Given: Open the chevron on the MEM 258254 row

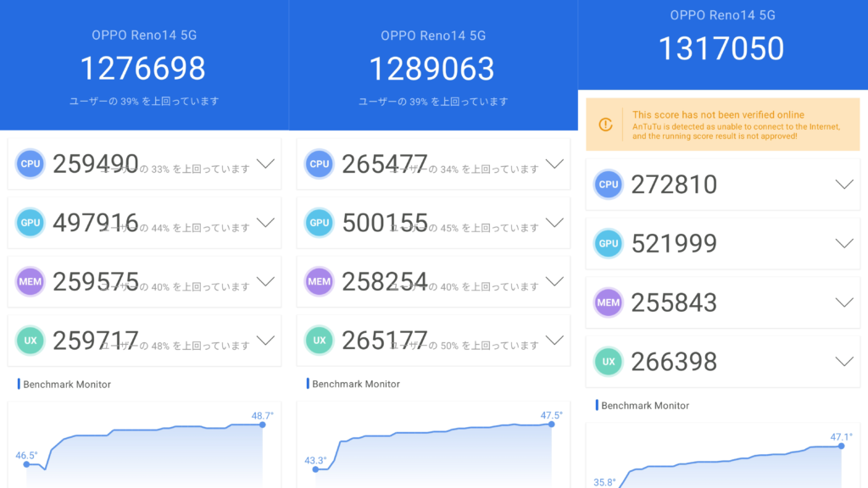Looking at the screenshot, I should (x=554, y=281).
